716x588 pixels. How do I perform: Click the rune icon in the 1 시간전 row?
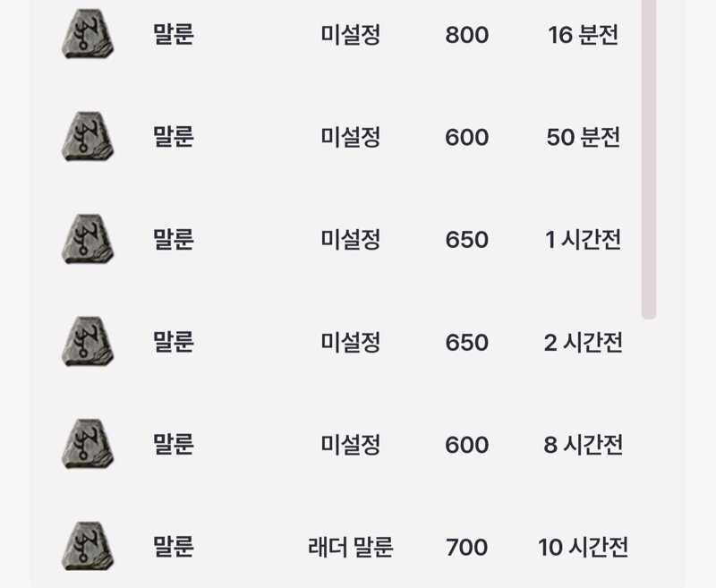pyautogui.click(x=88, y=239)
